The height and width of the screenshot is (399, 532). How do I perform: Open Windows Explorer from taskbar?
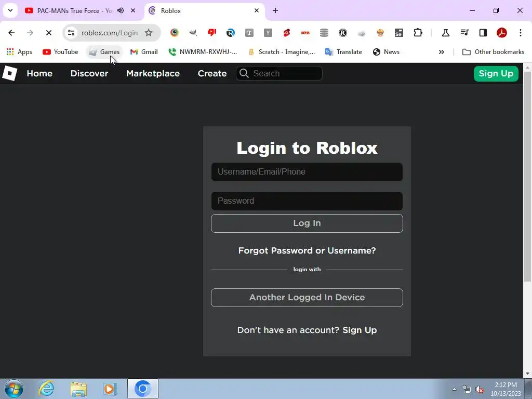point(78,389)
